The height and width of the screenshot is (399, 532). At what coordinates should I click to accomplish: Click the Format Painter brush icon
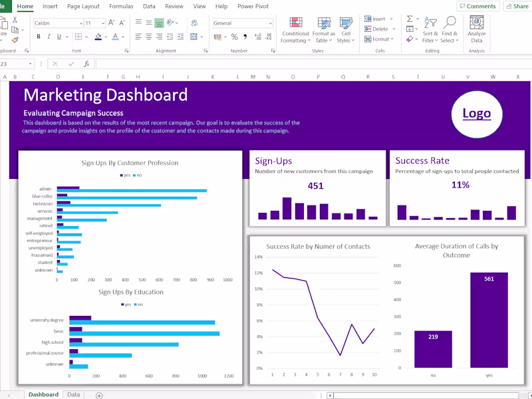pos(15,40)
